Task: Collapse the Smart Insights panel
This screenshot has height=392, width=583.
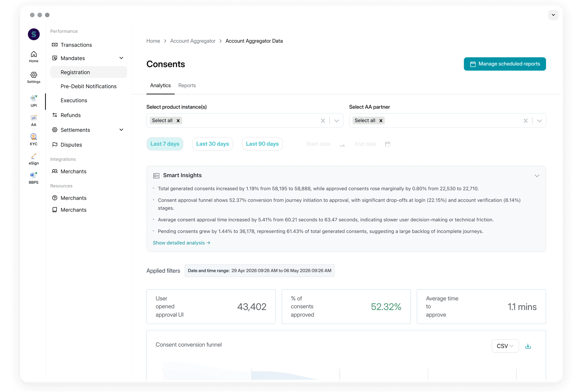Action: coord(537,176)
